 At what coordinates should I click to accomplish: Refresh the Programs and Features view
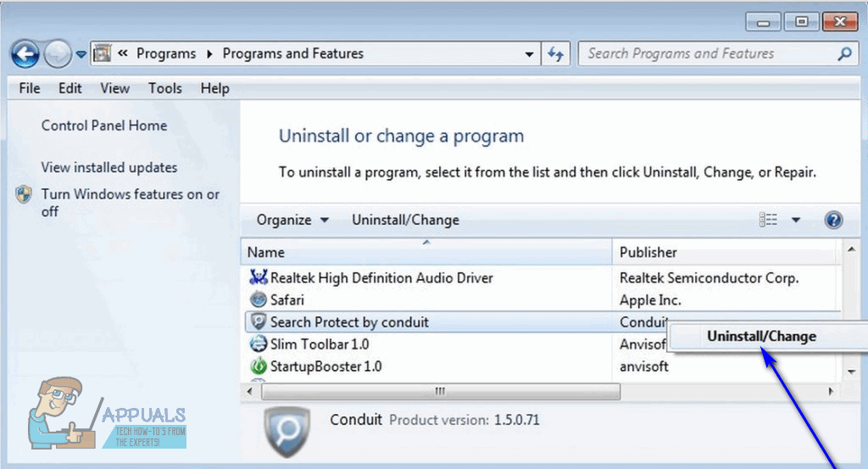pyautogui.click(x=555, y=53)
